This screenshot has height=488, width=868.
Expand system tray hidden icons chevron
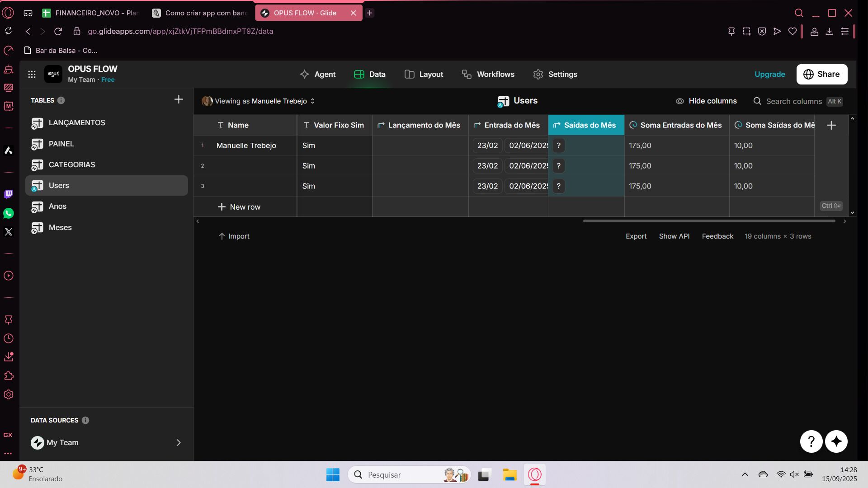pyautogui.click(x=745, y=474)
